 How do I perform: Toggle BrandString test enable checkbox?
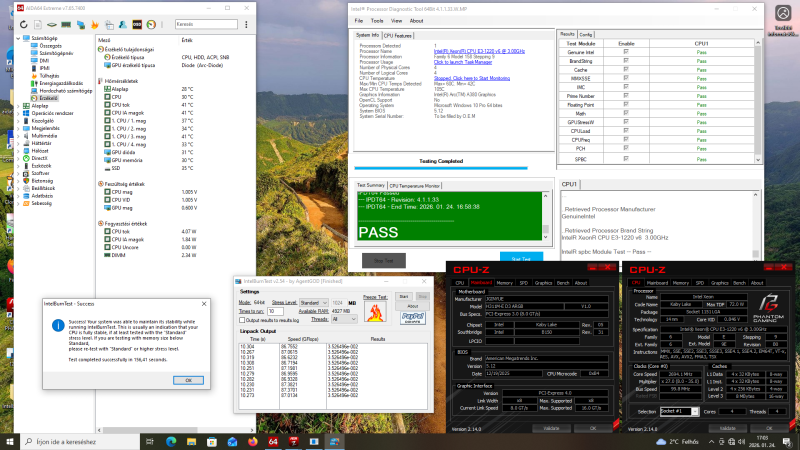(x=626, y=61)
